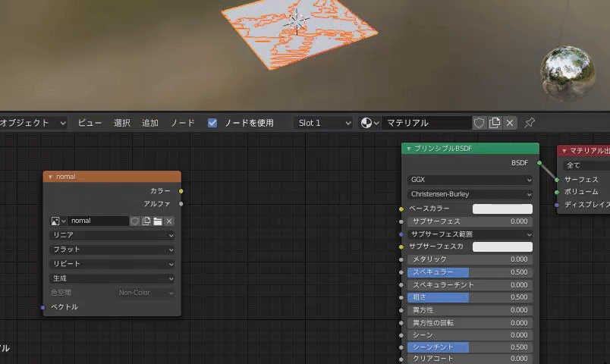610x364 pixels.
Task: Duplicate material with new material icon
Action: (x=495, y=124)
